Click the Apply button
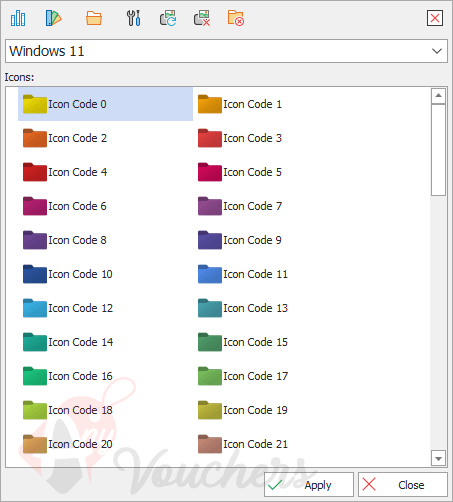The height and width of the screenshot is (502, 453). 309,485
